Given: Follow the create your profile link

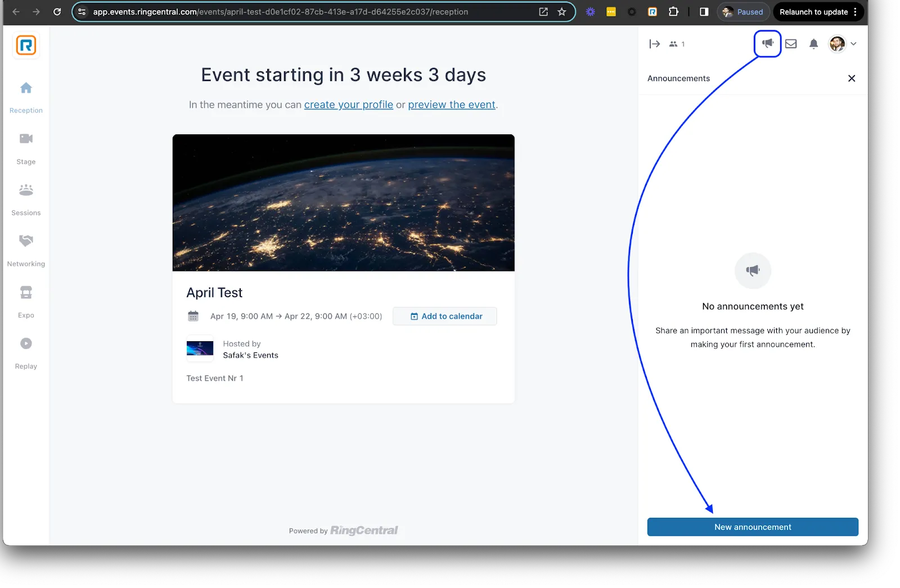Looking at the screenshot, I should (348, 105).
